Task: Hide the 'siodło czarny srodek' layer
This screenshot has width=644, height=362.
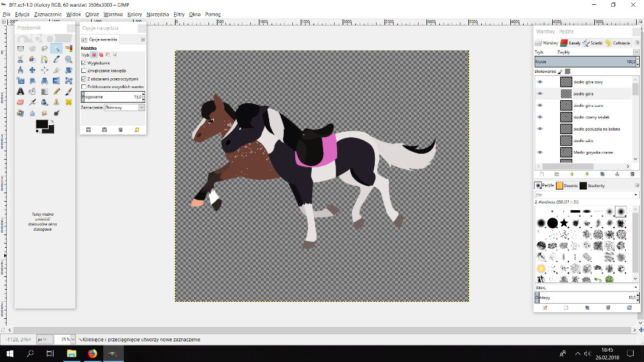Action: 540,117
